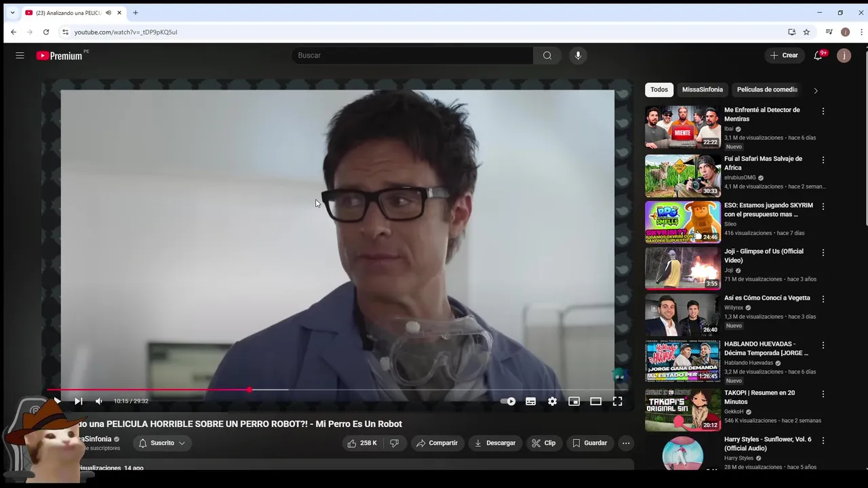This screenshot has height=488, width=868.
Task: Open a new browser tab
Action: [136, 13]
